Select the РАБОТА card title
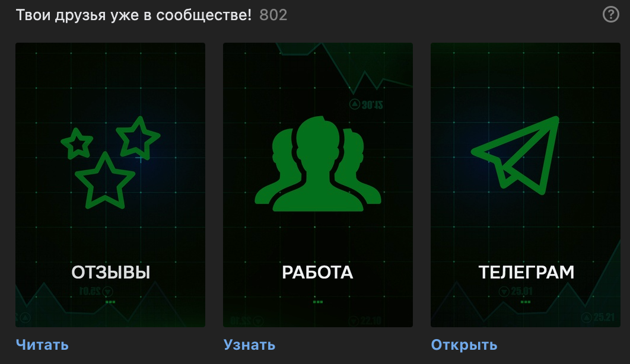Image resolution: width=630 pixels, height=364 pixels. point(317,273)
